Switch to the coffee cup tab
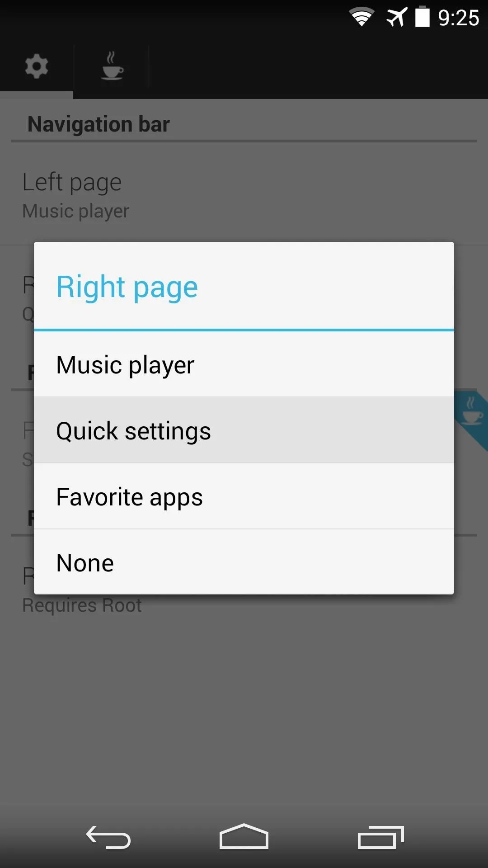 click(x=112, y=67)
